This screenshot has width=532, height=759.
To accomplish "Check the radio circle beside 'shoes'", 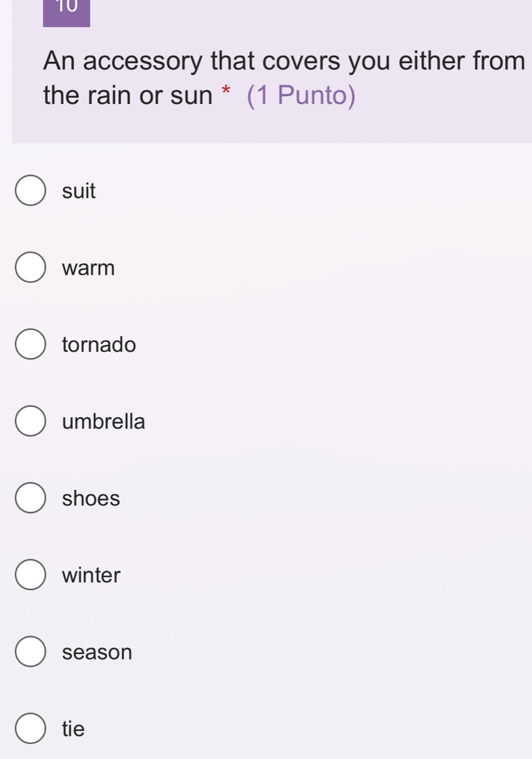I will pyautogui.click(x=30, y=499).
